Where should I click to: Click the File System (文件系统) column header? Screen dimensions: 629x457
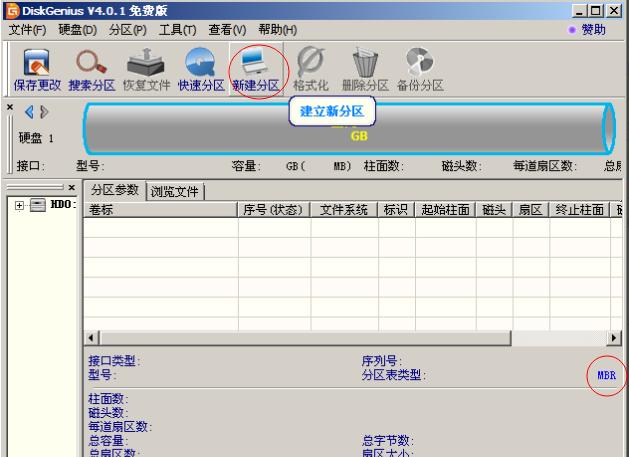pyautogui.click(x=342, y=210)
